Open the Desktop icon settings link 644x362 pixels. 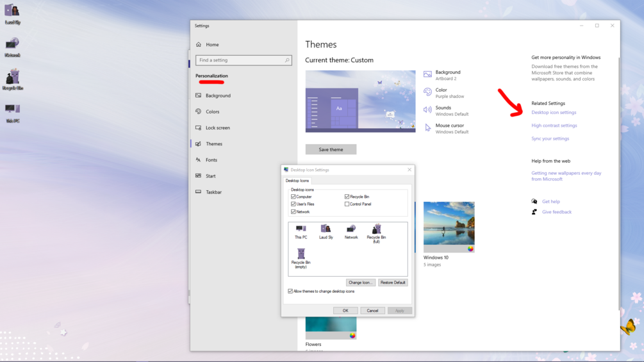click(x=554, y=113)
